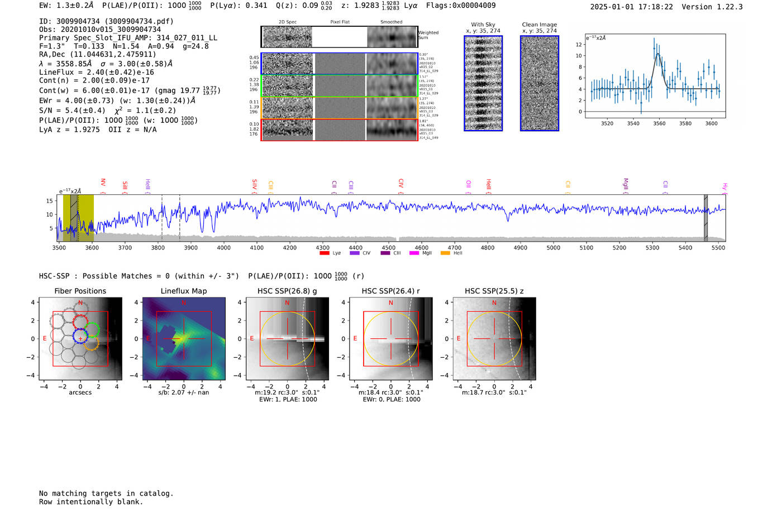Click the Cont(w) gmag 19.77 line
The image size is (782, 532).
(x=130, y=90)
